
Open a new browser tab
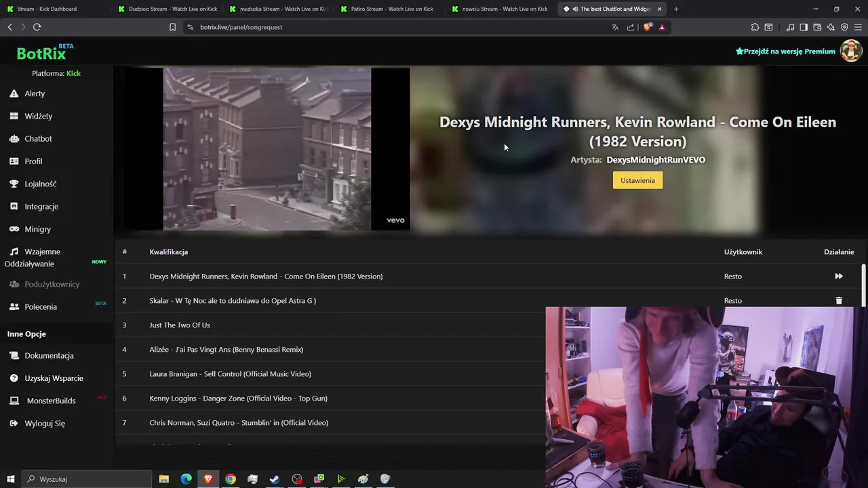[676, 9]
